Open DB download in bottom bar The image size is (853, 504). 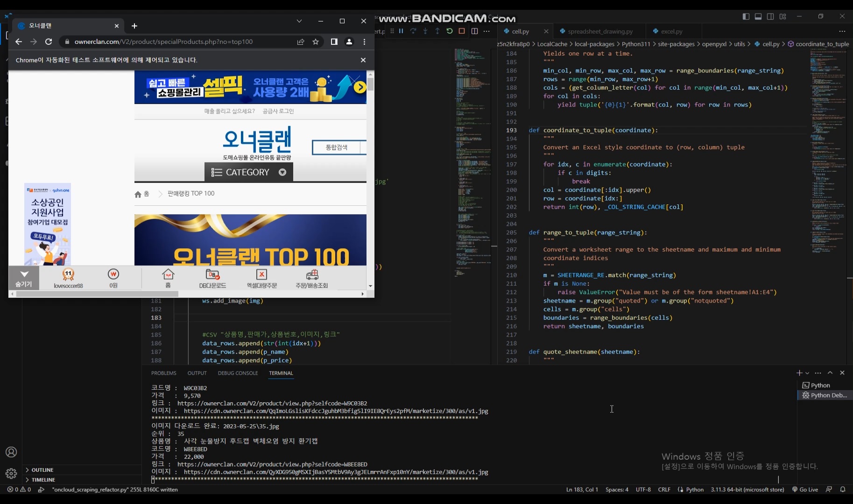pyautogui.click(x=212, y=278)
